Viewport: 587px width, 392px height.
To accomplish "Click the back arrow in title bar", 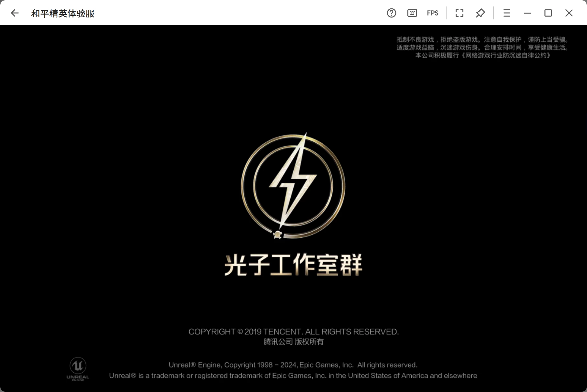I will [15, 13].
